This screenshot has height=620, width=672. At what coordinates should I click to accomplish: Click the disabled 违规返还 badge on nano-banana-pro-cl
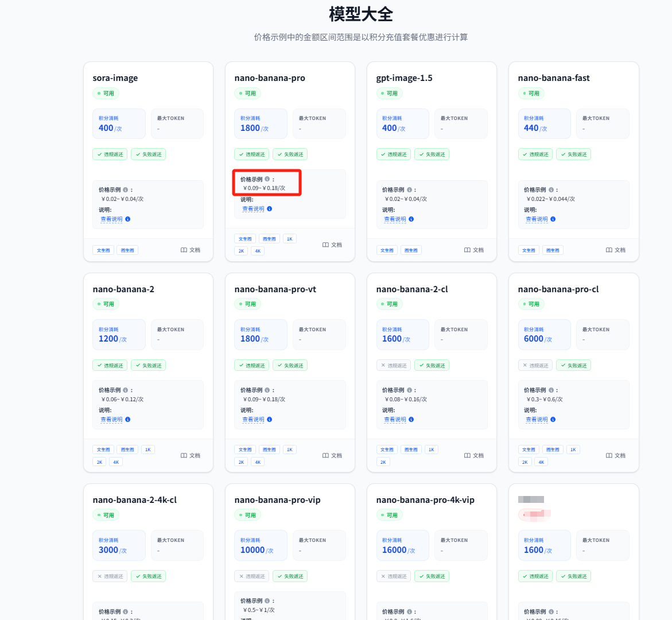(535, 366)
